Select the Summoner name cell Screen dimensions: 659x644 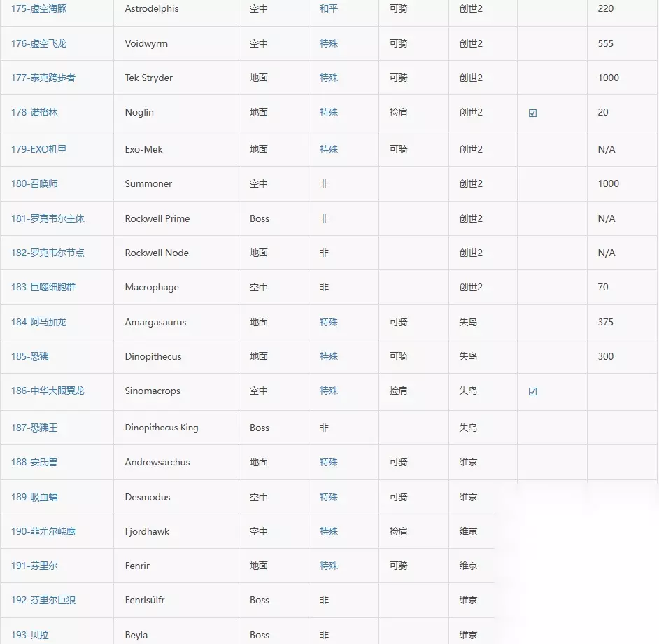pyautogui.click(x=176, y=184)
